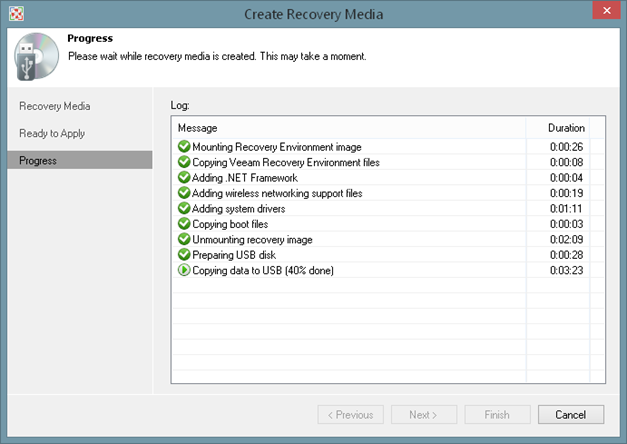Click green check beside Adding .NET Framework
The height and width of the screenshot is (444, 627).
[184, 178]
